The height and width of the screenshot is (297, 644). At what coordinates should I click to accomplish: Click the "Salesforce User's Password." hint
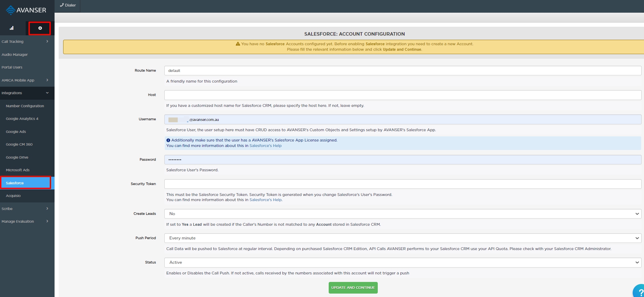[x=192, y=170]
